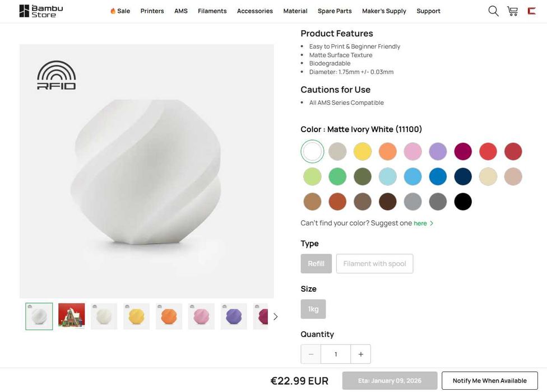
Task: Decrease quantity with the minus button
Action: coord(311,354)
